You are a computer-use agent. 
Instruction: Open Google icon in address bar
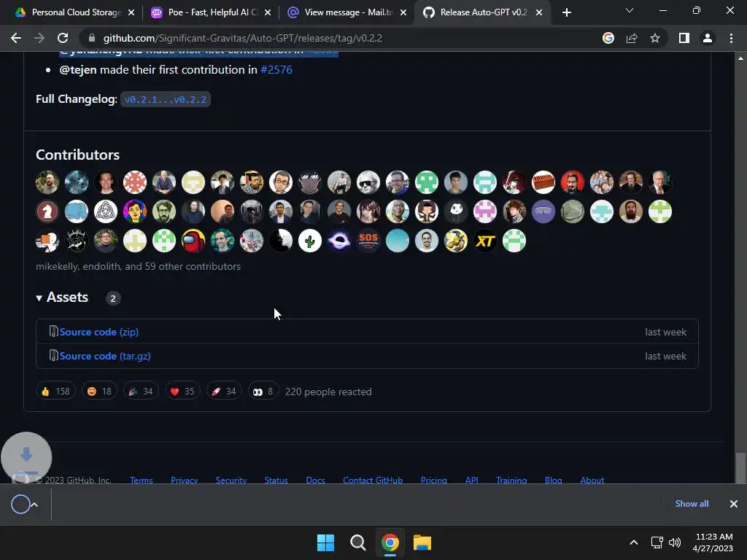608,38
